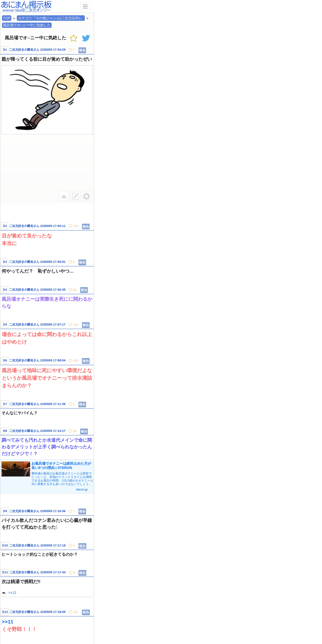The width and height of the screenshot is (322, 644).
Task: Report post 4 using 報告 button
Action: [84, 290]
